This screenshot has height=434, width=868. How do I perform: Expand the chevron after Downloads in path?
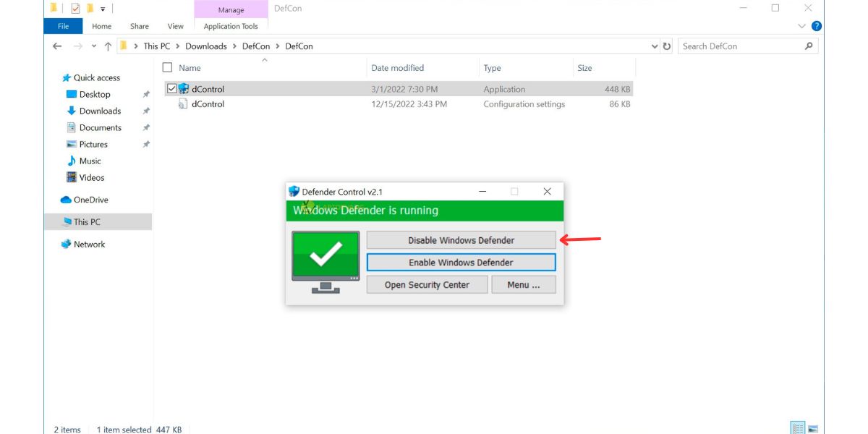tap(234, 46)
